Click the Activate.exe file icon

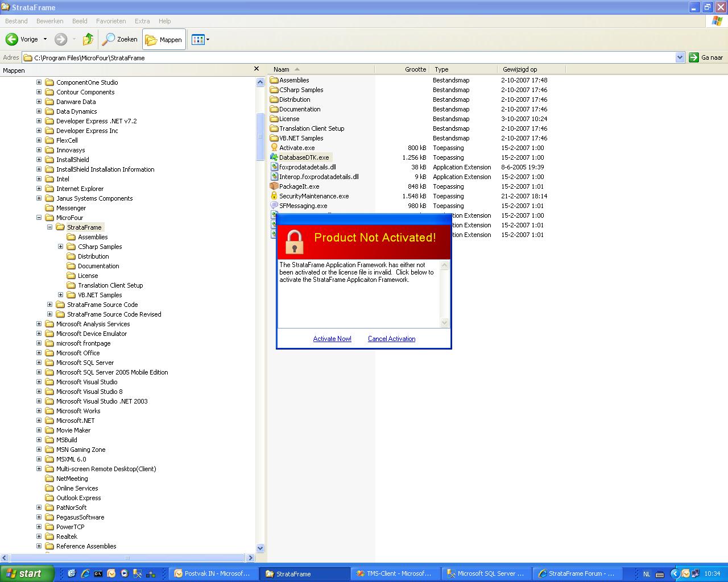[274, 148]
